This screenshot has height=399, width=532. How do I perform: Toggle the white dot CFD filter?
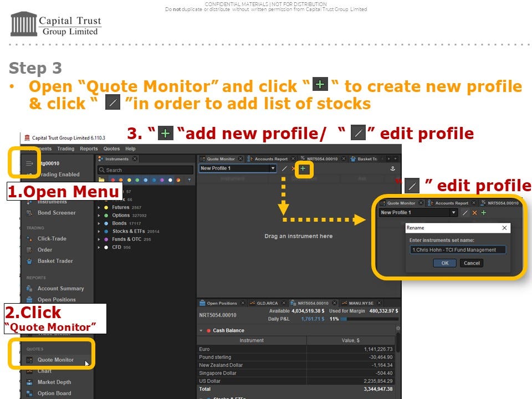pos(170,180)
